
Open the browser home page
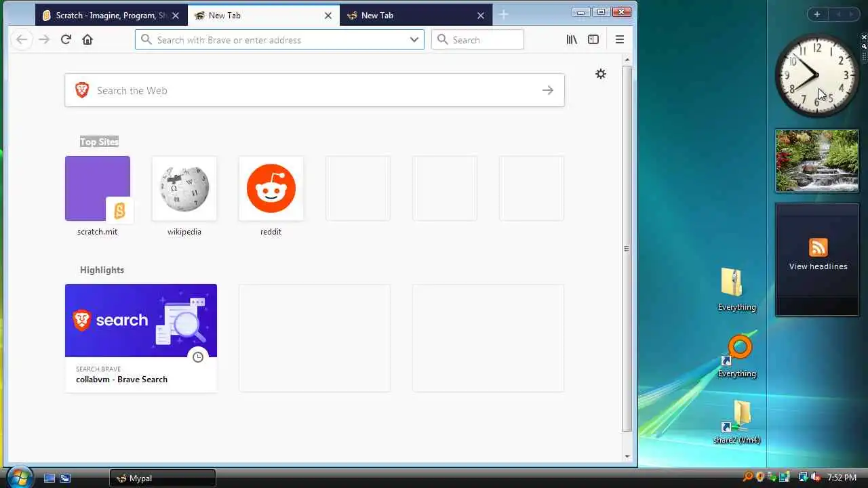tap(87, 39)
